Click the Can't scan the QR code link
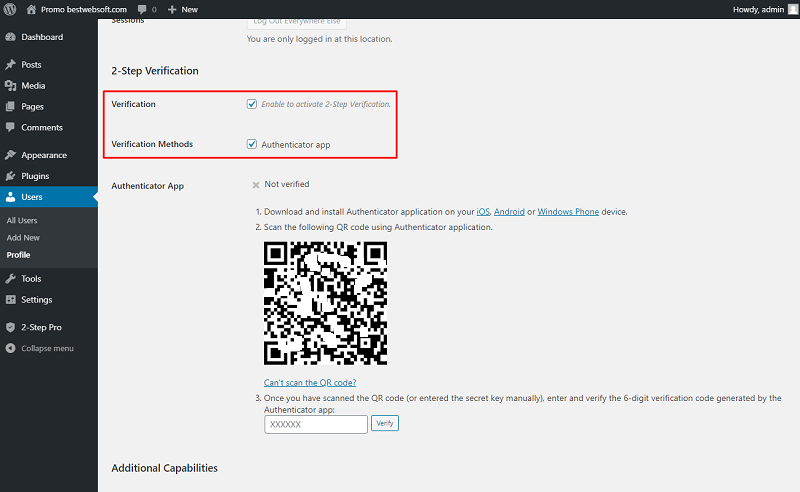The width and height of the screenshot is (800, 492). [310, 382]
